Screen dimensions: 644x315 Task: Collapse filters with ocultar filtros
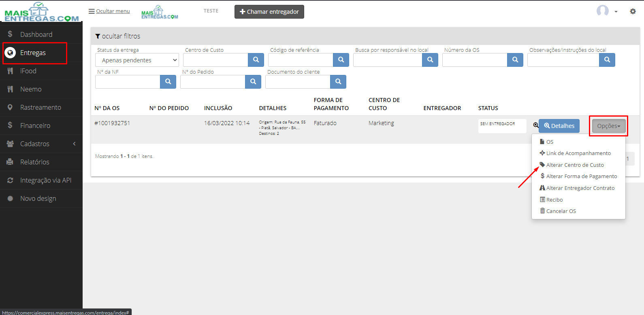[x=118, y=36]
